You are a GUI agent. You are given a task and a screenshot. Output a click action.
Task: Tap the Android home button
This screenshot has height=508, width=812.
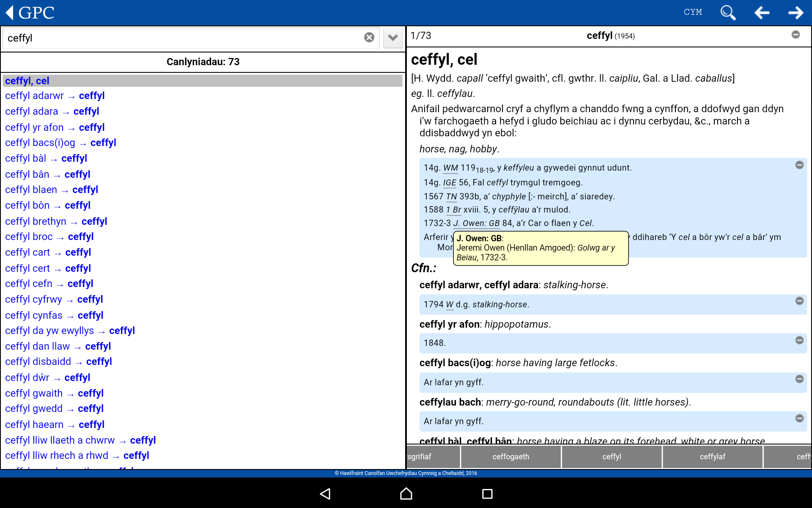(405, 494)
